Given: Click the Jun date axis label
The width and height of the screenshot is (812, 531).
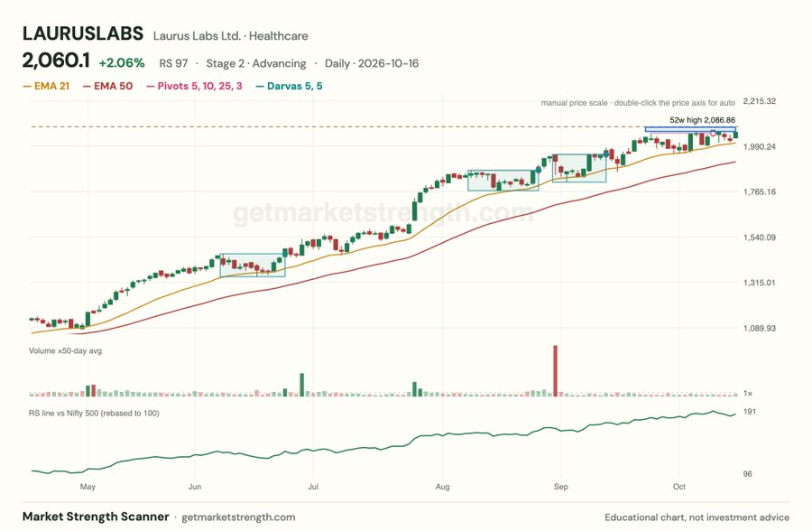Looking at the screenshot, I should tap(195, 487).
